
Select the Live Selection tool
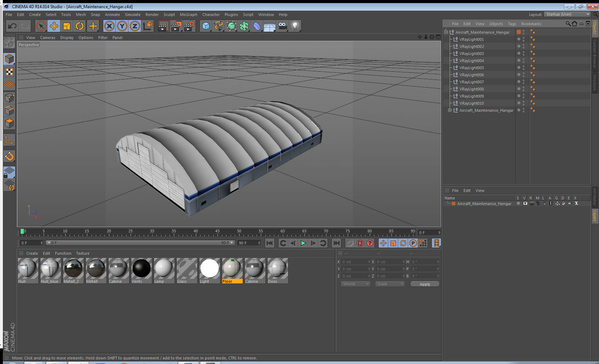tap(41, 26)
